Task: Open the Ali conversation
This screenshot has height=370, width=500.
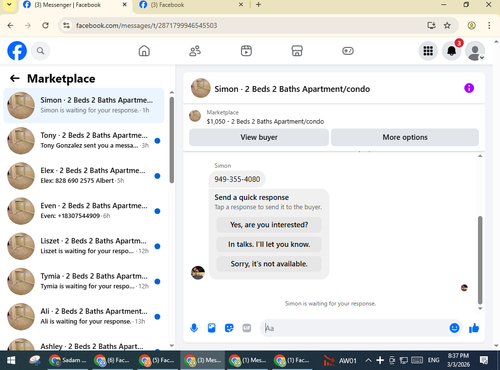Action: click(x=84, y=316)
